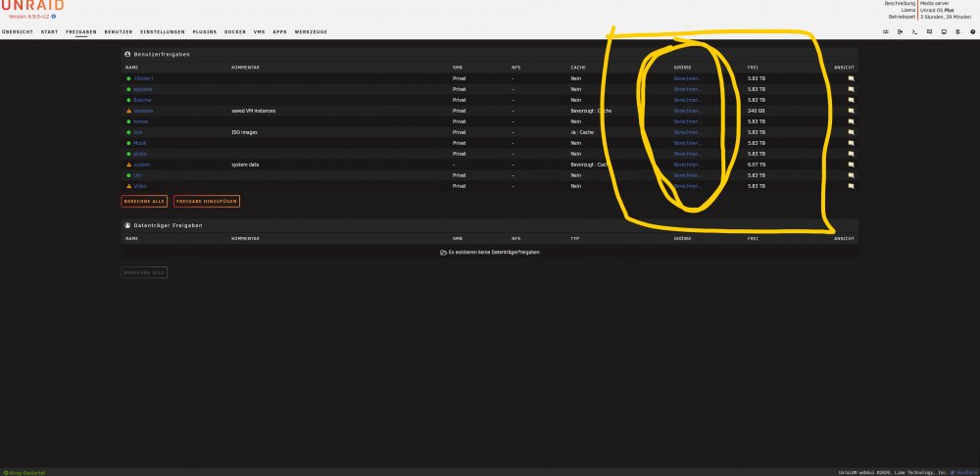This screenshot has height=476, width=980.
Task: Click the Freigabe Hinzufügen button
Action: coord(207,201)
